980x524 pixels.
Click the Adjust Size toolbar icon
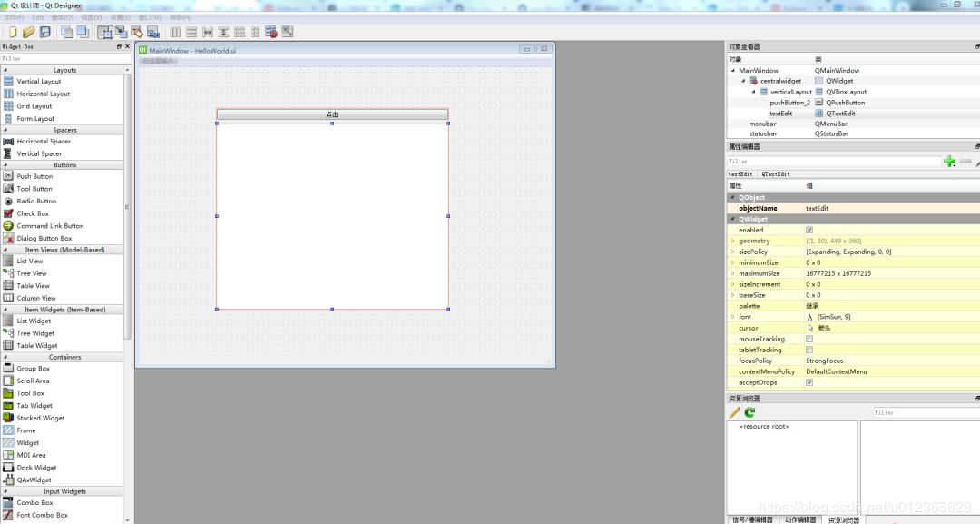click(288, 32)
